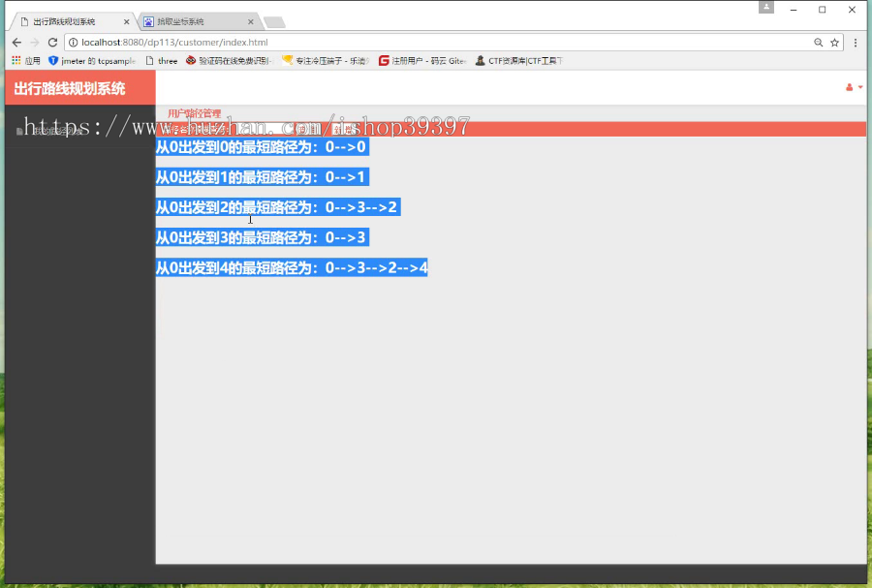
Task: Select the text 从0出发到3的最短路径为: 0-->3
Action: pyautogui.click(x=261, y=237)
